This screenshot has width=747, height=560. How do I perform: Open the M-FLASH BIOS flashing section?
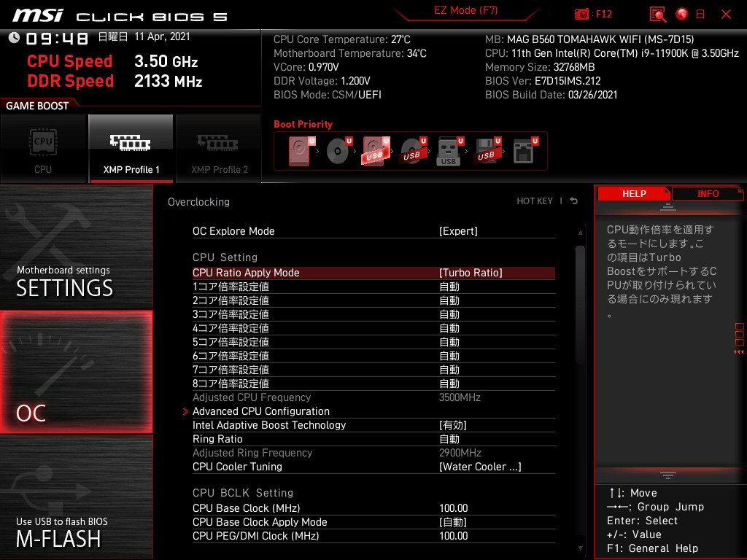[x=76, y=497]
